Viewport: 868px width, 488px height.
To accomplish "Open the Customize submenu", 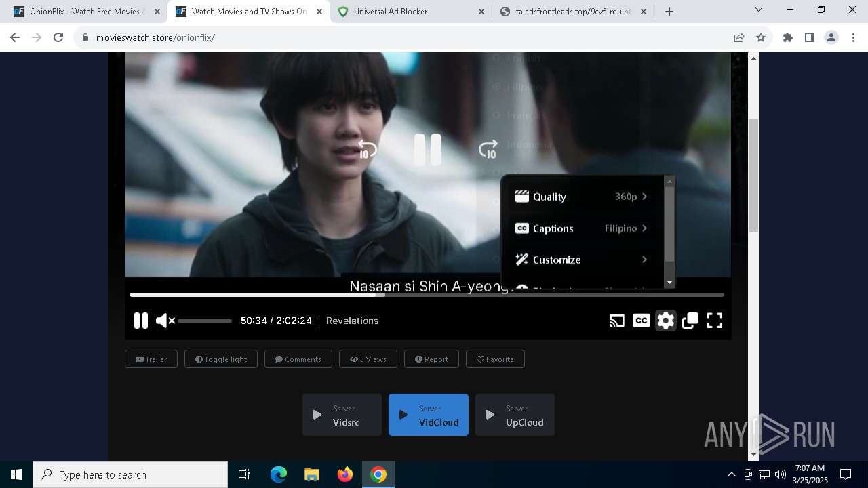I will tap(581, 260).
